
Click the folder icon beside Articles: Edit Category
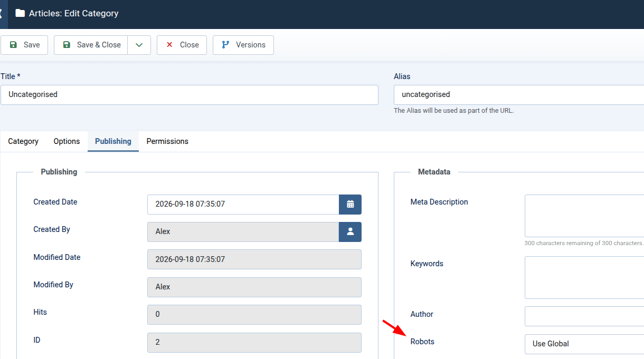coord(20,13)
